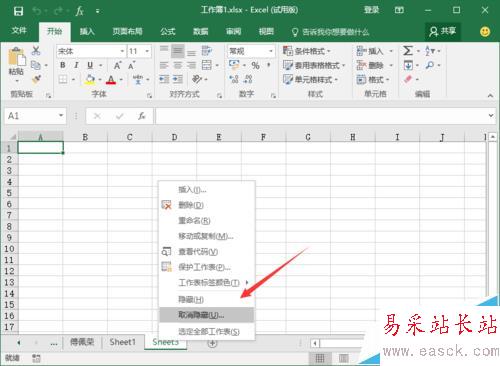Viewport: 500px width, 366px height.
Task: Click the Save icon in quick access toolbar
Action: tap(18, 11)
